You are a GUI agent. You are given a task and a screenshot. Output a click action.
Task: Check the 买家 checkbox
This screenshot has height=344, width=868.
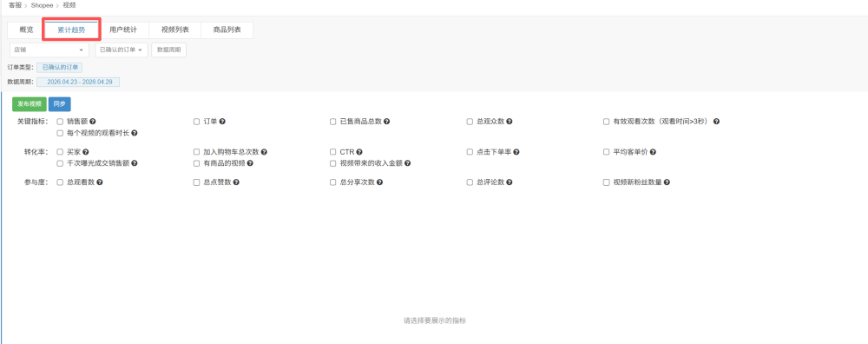[60, 152]
